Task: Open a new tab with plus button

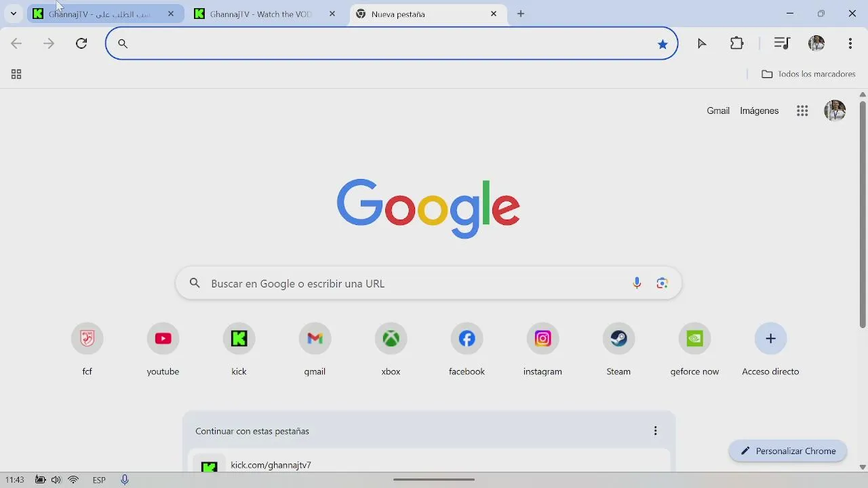Action: (x=521, y=14)
